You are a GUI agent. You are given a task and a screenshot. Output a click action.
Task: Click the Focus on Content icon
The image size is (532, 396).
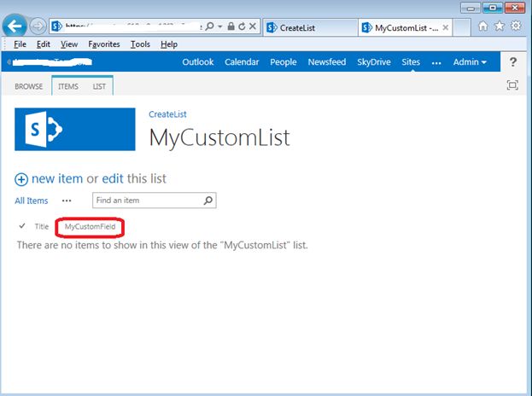pos(512,84)
